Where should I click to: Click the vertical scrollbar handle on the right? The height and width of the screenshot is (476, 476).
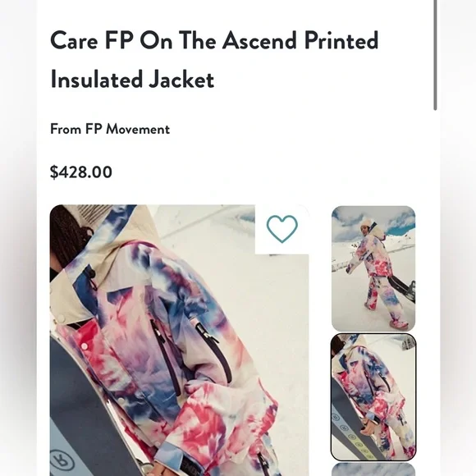coord(435,55)
